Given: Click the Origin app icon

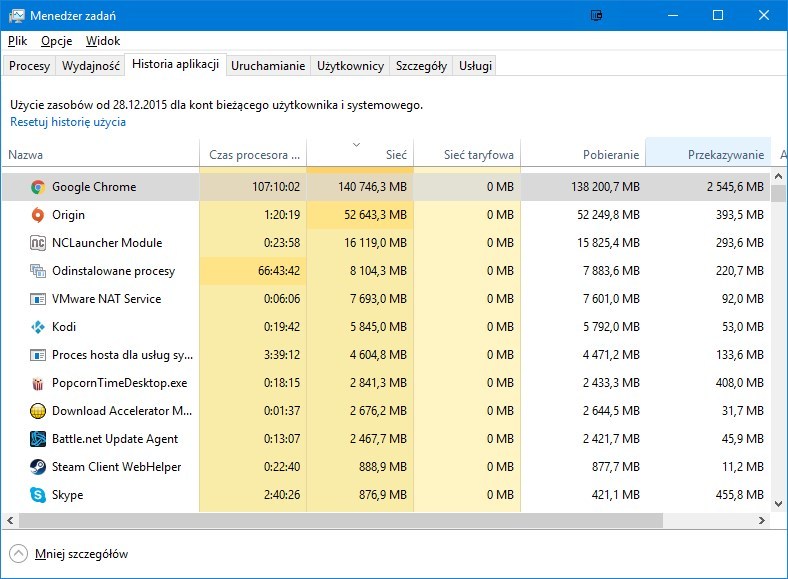Looking at the screenshot, I should [x=38, y=215].
